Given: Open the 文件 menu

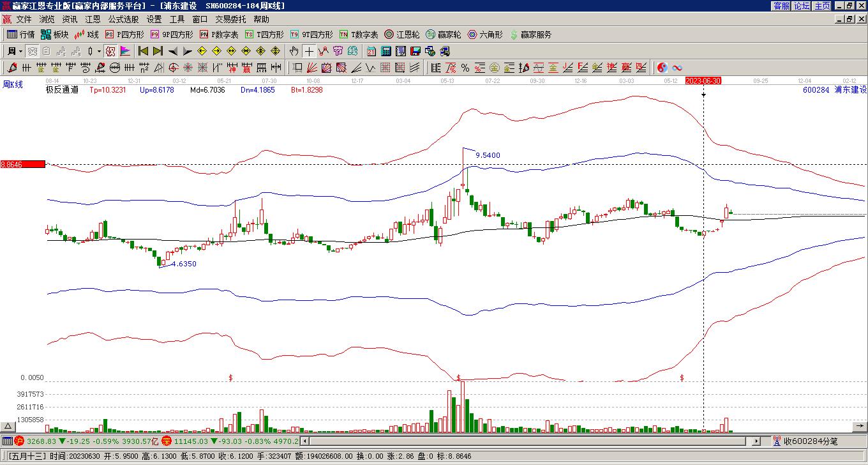Looking at the screenshot, I should point(24,20).
